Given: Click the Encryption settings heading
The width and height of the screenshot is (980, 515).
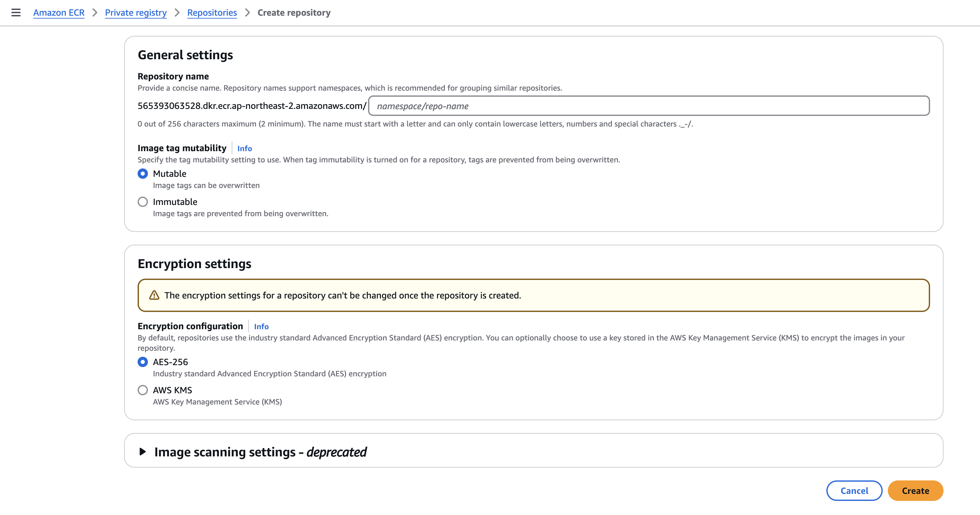Looking at the screenshot, I should [x=194, y=263].
